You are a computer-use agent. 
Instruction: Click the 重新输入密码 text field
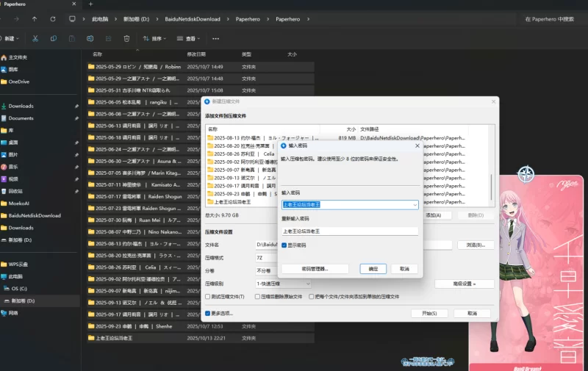[x=349, y=231]
